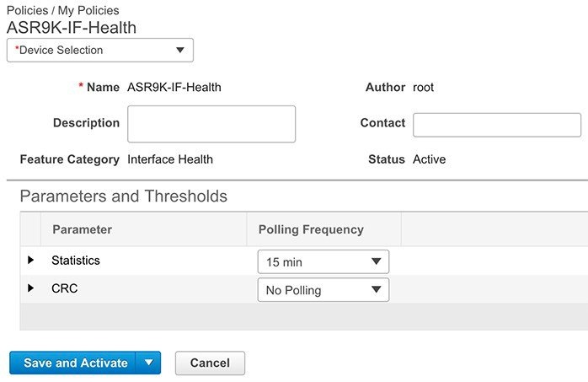The image size is (588, 382).
Task: Open CRC polling frequency dropdown showing No Polling
Action: point(323,290)
